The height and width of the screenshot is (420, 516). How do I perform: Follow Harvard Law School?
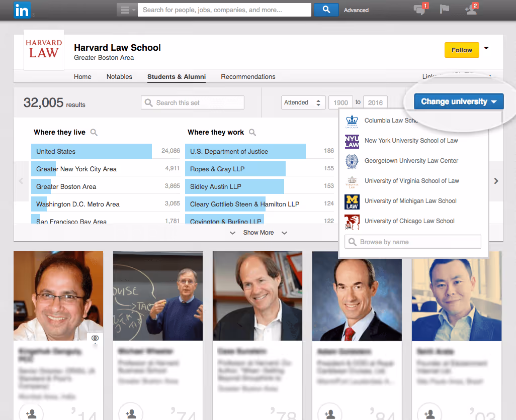[462, 50]
